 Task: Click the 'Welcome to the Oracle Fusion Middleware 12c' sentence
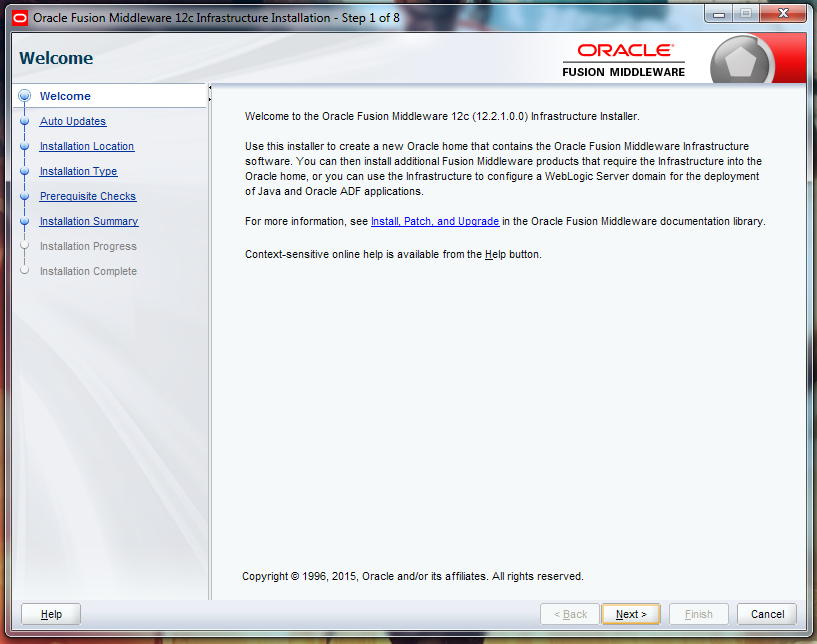point(442,116)
